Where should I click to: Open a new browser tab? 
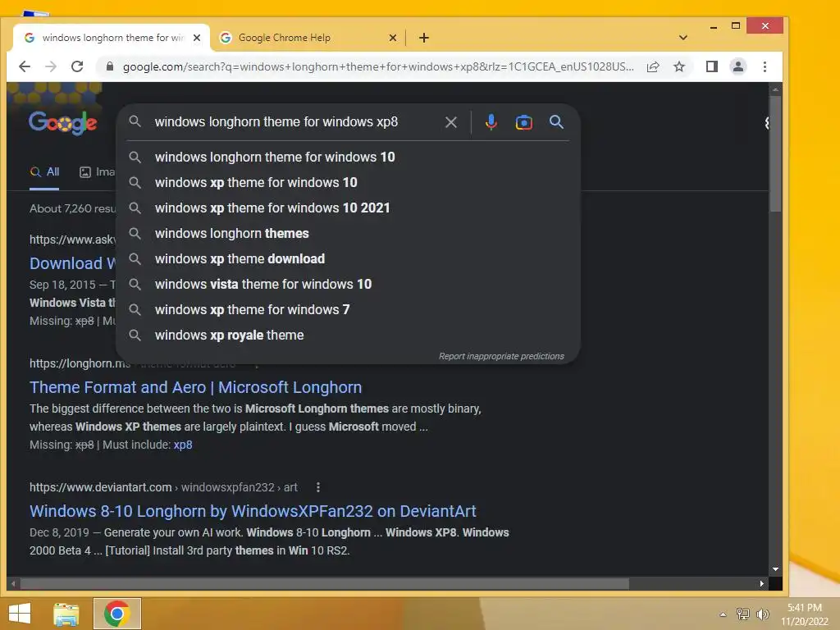424,38
